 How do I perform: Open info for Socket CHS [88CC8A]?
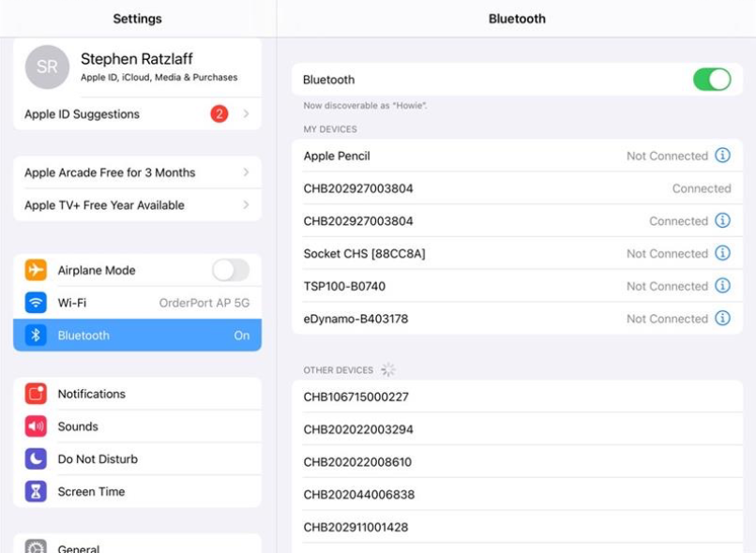tap(722, 253)
